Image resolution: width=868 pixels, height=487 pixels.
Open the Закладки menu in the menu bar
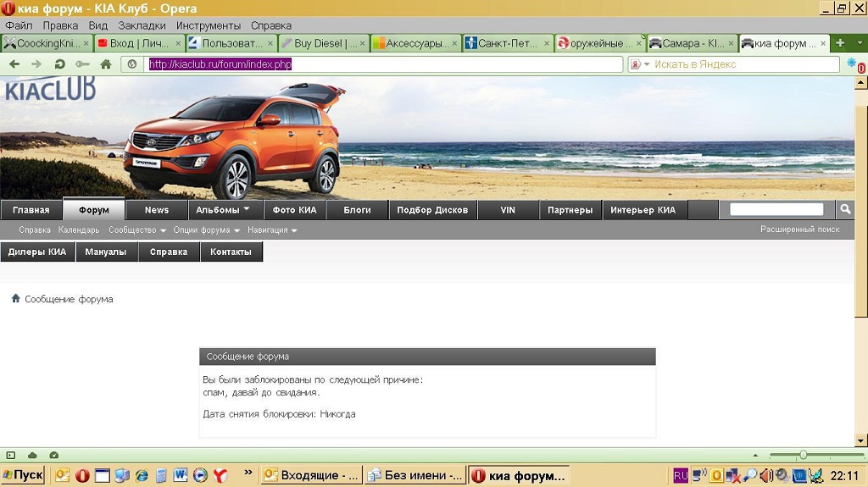tap(142, 25)
